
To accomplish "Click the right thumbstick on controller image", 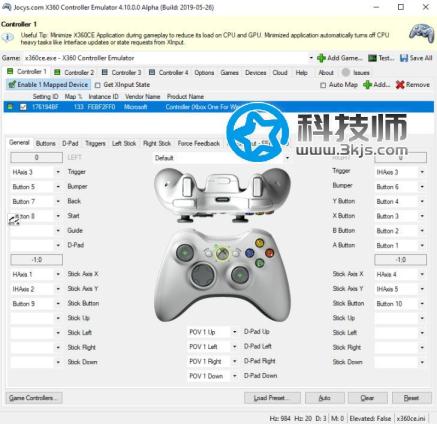I will (x=240, y=275).
